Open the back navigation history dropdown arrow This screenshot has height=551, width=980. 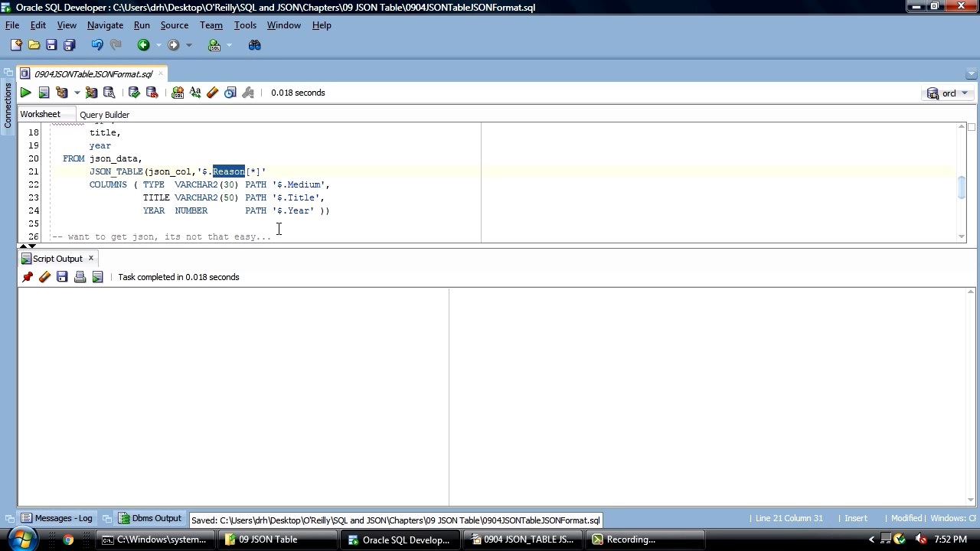pyautogui.click(x=158, y=45)
